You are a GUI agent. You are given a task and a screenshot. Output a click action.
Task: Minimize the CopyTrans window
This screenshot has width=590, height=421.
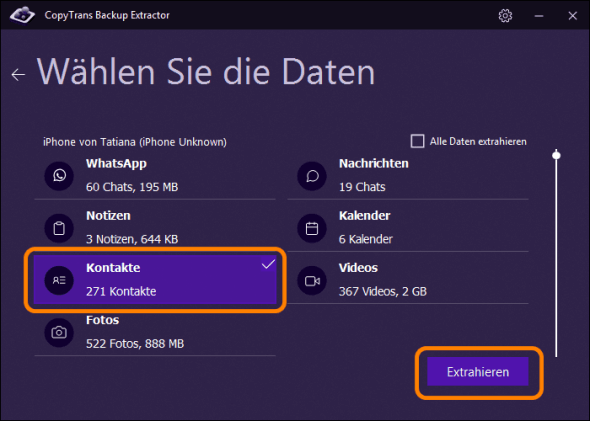click(539, 16)
